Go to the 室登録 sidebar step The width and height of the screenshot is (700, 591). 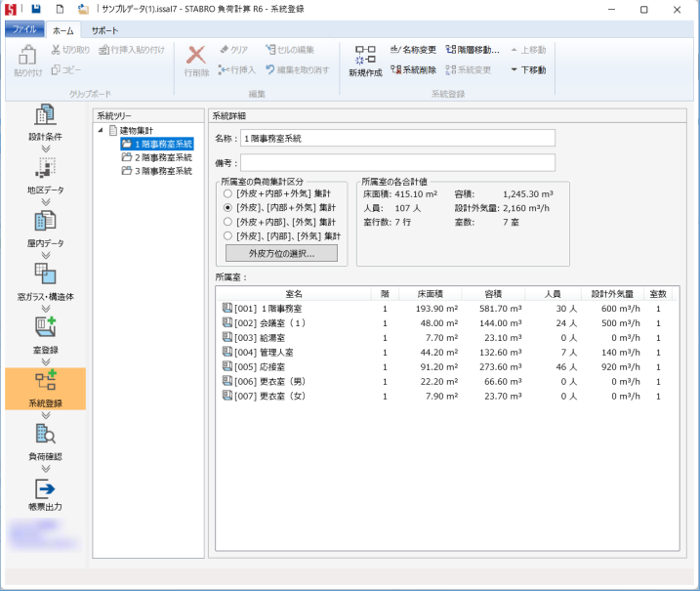coord(45,334)
